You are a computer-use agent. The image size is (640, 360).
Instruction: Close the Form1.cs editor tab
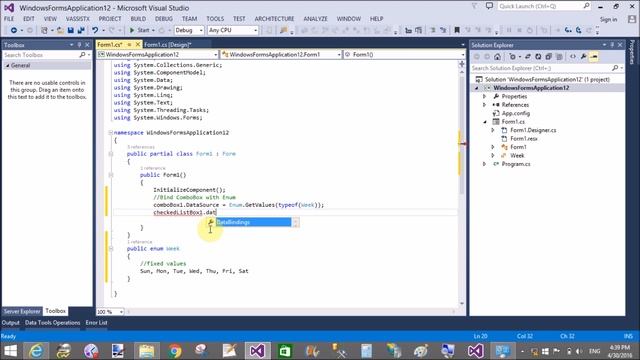138,44
